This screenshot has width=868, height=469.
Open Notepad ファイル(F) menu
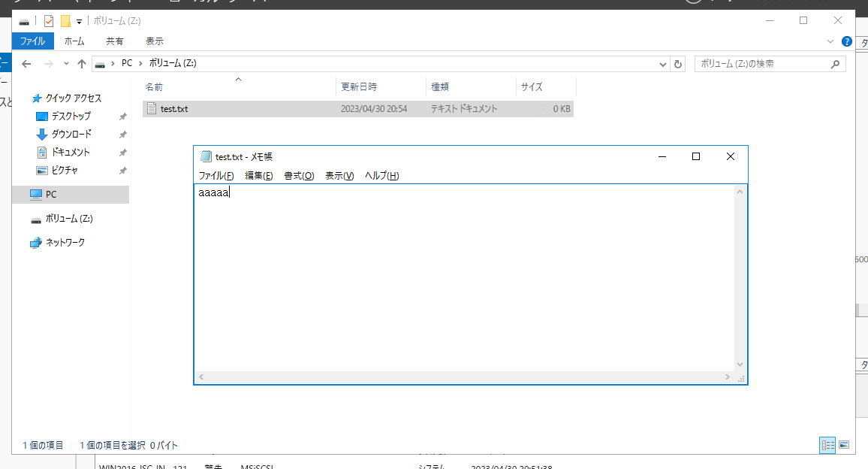click(x=216, y=176)
